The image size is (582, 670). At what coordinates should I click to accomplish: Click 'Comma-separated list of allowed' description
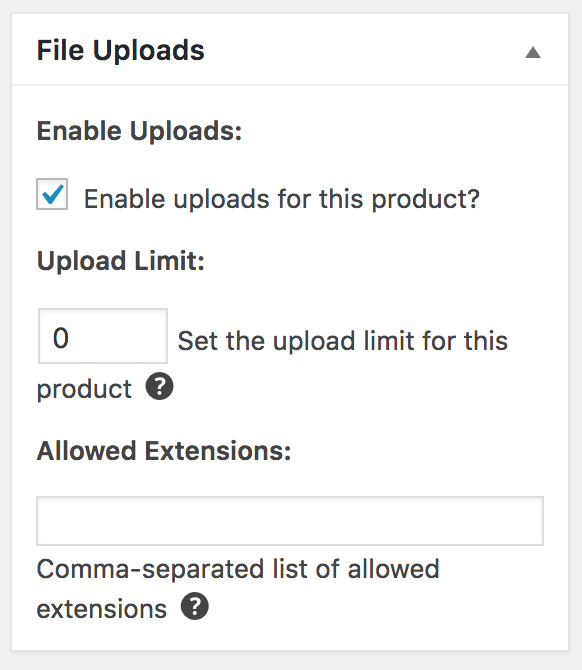click(238, 569)
